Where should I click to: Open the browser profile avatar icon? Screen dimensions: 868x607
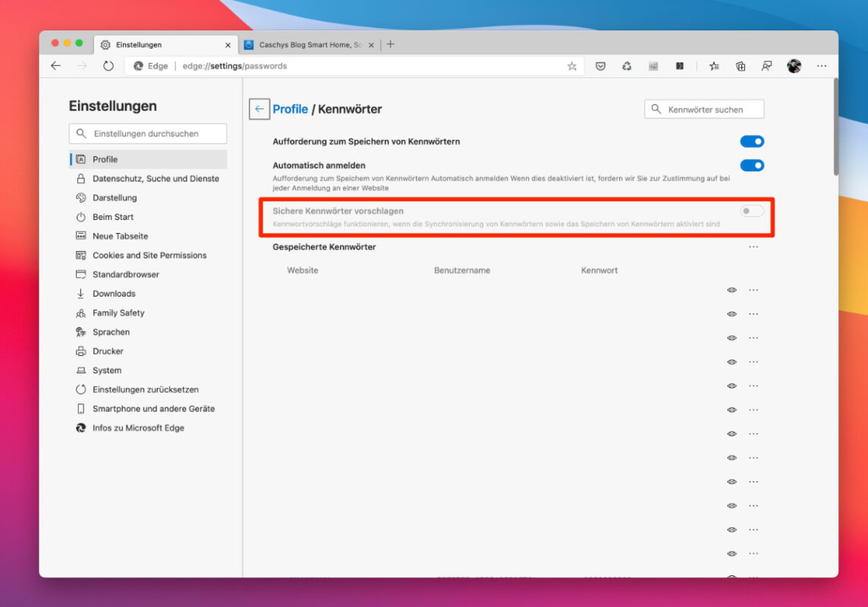coord(794,66)
